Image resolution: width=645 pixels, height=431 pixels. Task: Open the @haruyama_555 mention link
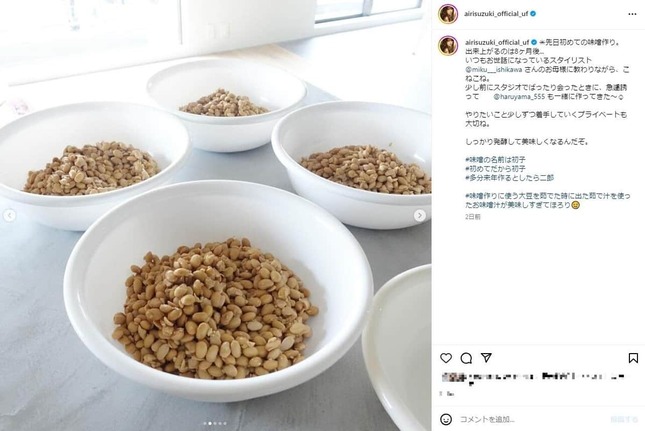coord(519,97)
